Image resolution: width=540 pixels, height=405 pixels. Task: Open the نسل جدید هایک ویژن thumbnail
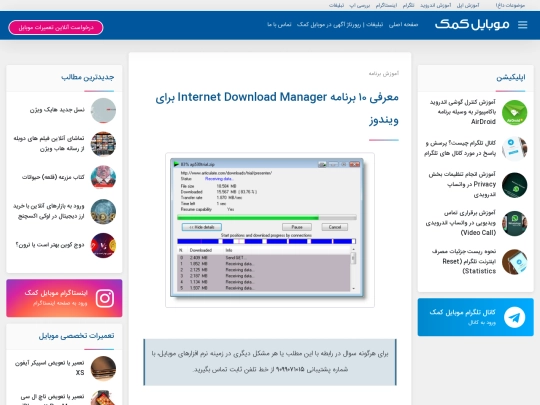tap(103, 111)
